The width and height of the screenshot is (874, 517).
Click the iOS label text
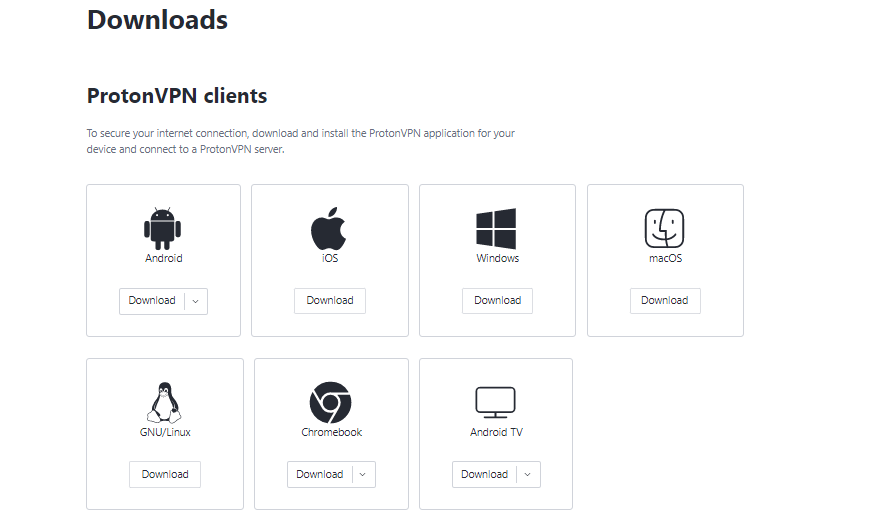coord(329,258)
